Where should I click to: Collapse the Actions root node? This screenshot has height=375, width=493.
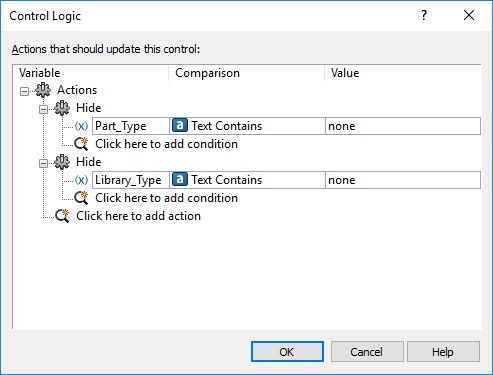(x=24, y=91)
